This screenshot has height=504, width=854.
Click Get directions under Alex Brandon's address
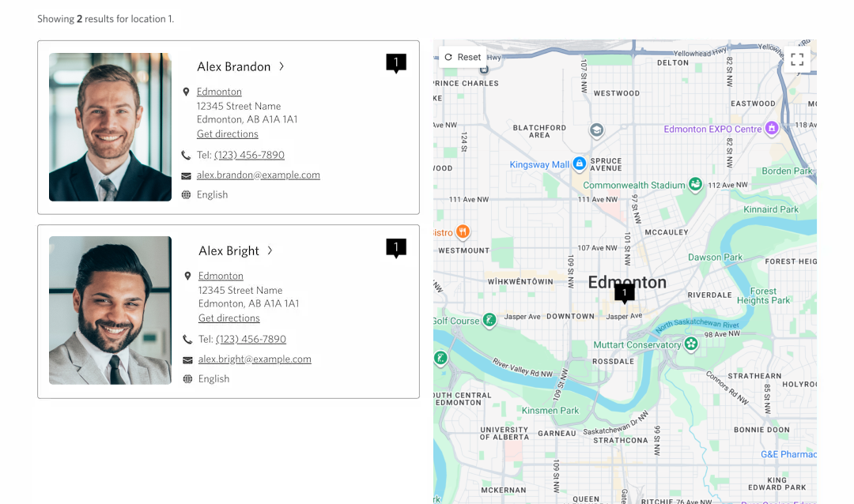pyautogui.click(x=227, y=134)
